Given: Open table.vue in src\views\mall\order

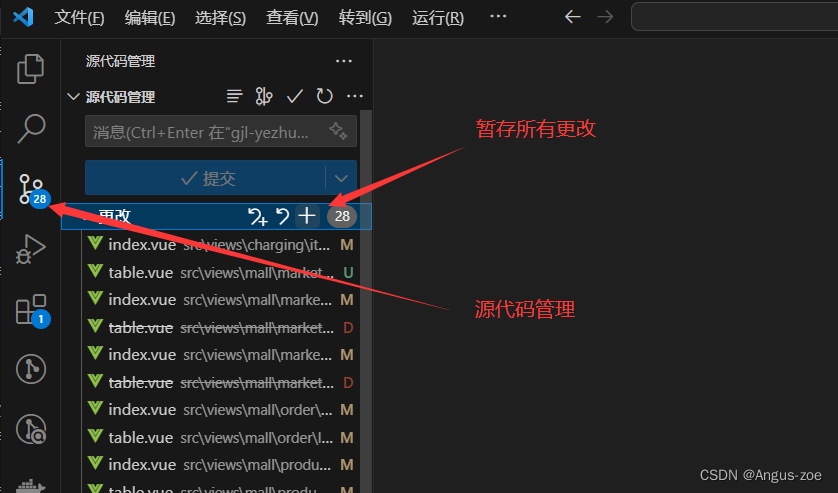Looking at the screenshot, I should click(219, 437).
